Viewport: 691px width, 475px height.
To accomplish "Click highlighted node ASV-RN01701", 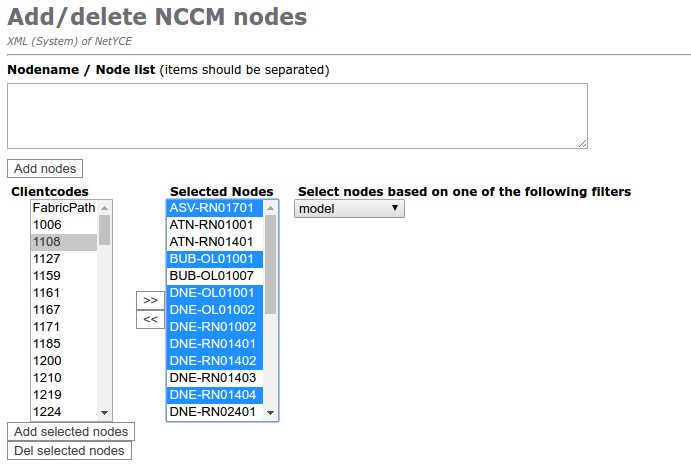I will 211,208.
